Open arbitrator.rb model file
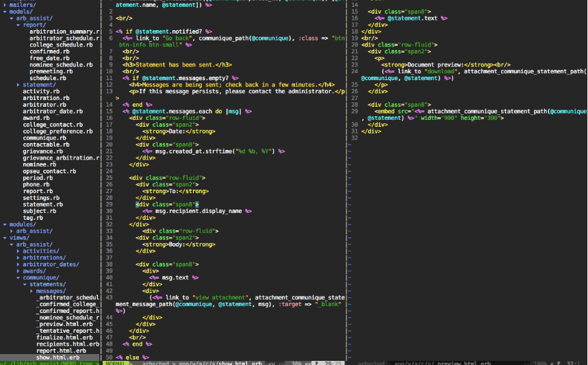Screen dimensions: 588x365 [x=44, y=105]
